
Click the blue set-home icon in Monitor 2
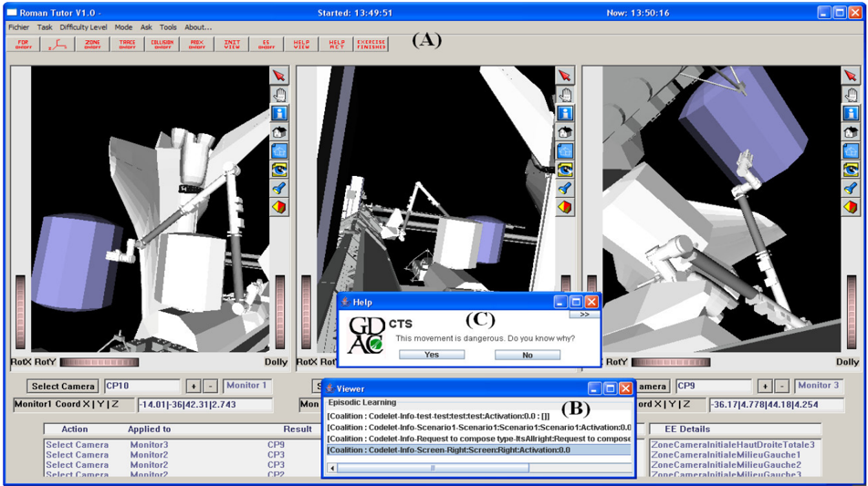coord(565,151)
